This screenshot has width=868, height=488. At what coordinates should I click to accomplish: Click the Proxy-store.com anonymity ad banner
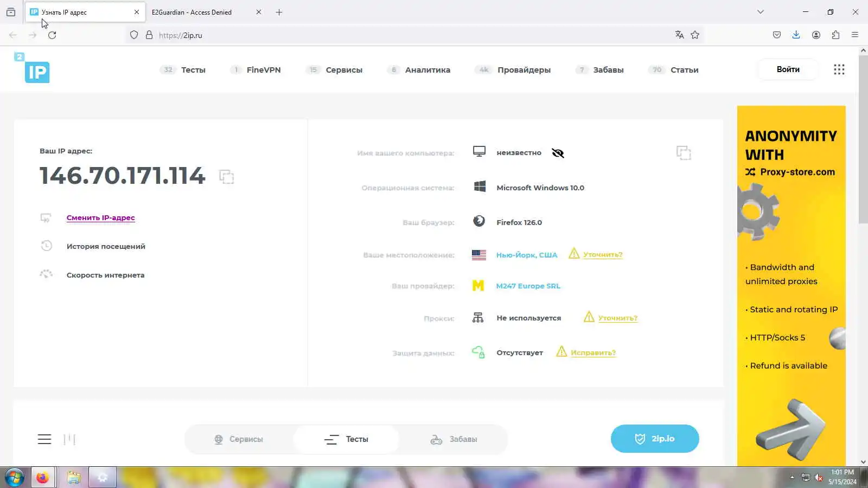791,286
